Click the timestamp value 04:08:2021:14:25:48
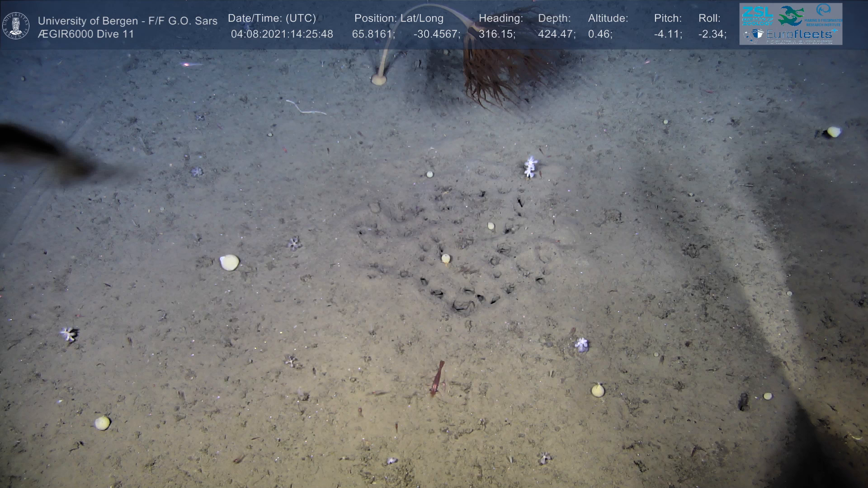This screenshot has height=488, width=868. click(282, 34)
